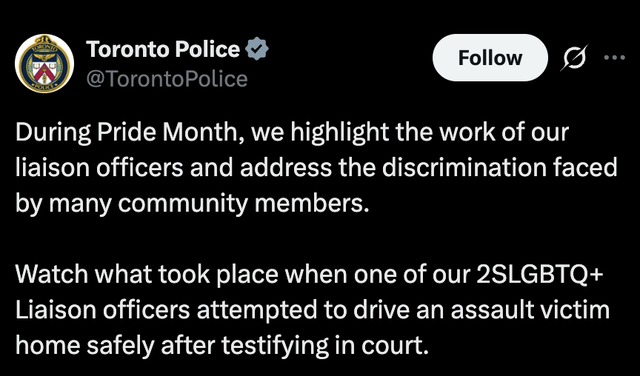640x376 pixels.
Task: Click the '2SLGBTQ+' term in the post
Action: pos(540,274)
